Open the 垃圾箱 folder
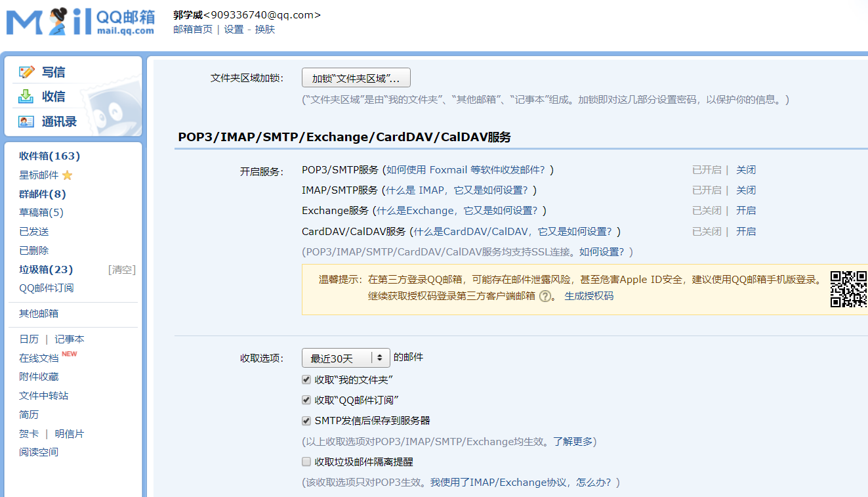The height and width of the screenshot is (497, 868). tap(46, 270)
